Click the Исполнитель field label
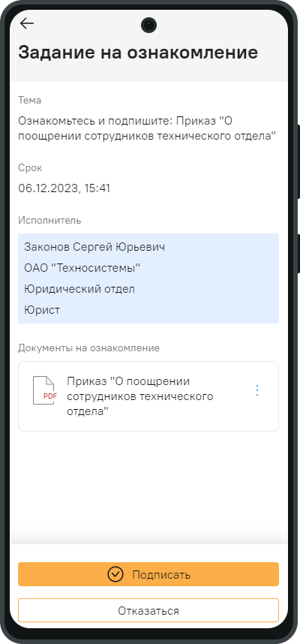Viewport: 300px width, 644px height. (49, 220)
